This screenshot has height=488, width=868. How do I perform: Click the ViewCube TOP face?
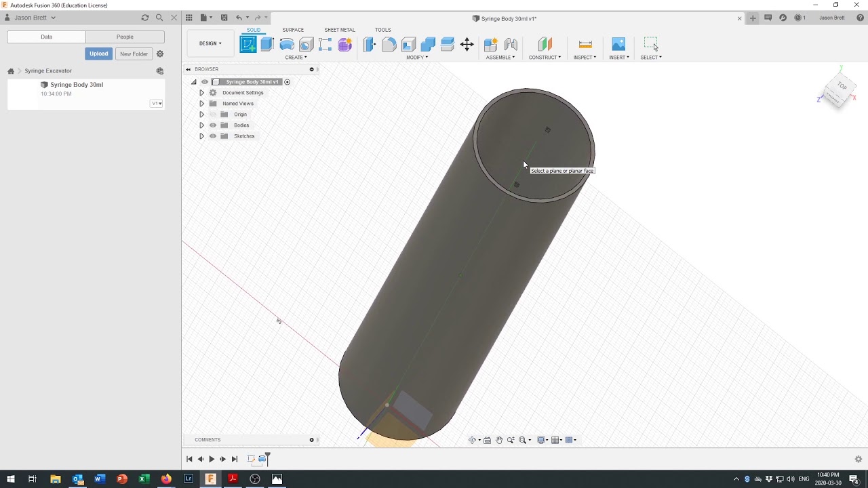click(842, 86)
